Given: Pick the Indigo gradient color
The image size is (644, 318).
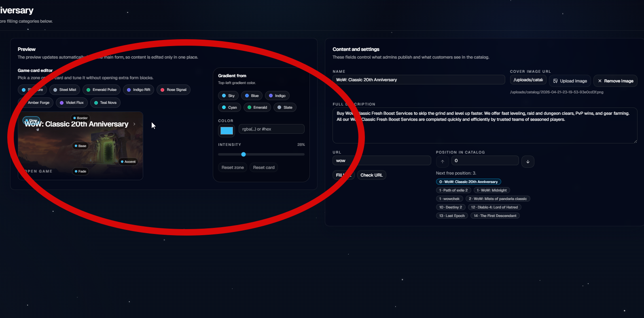Looking at the screenshot, I should 277,96.
